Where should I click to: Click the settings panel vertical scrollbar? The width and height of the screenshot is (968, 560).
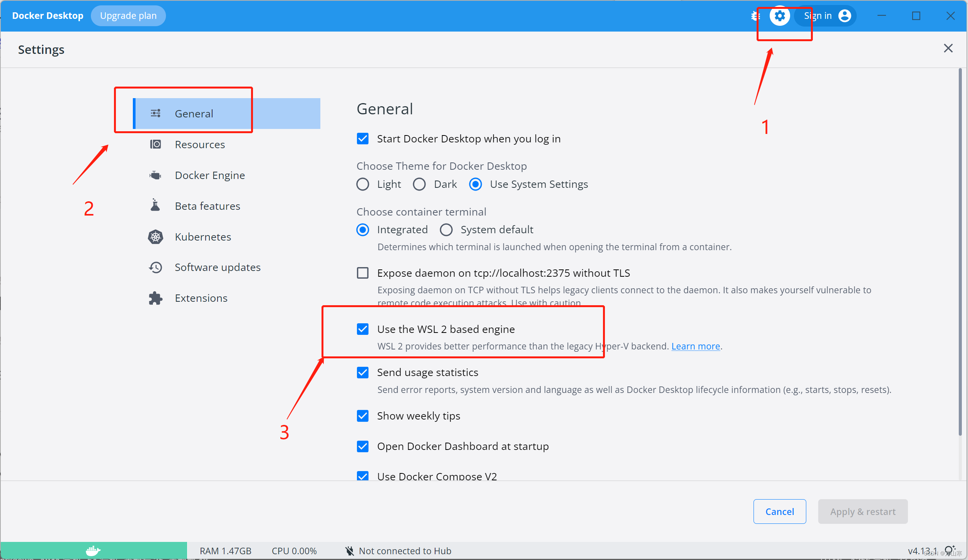tap(960, 252)
